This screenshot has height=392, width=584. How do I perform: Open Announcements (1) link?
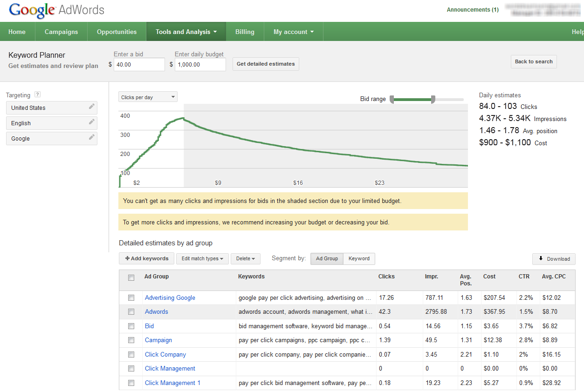point(473,10)
